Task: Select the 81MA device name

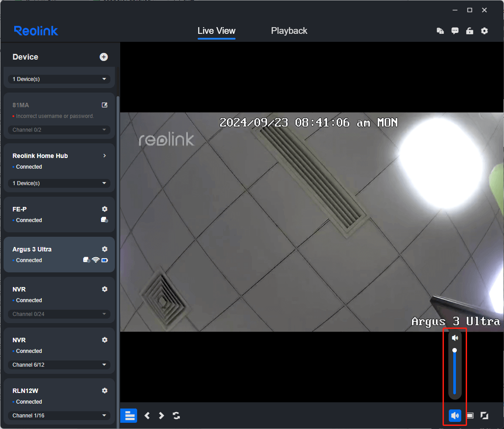Action: pos(20,105)
